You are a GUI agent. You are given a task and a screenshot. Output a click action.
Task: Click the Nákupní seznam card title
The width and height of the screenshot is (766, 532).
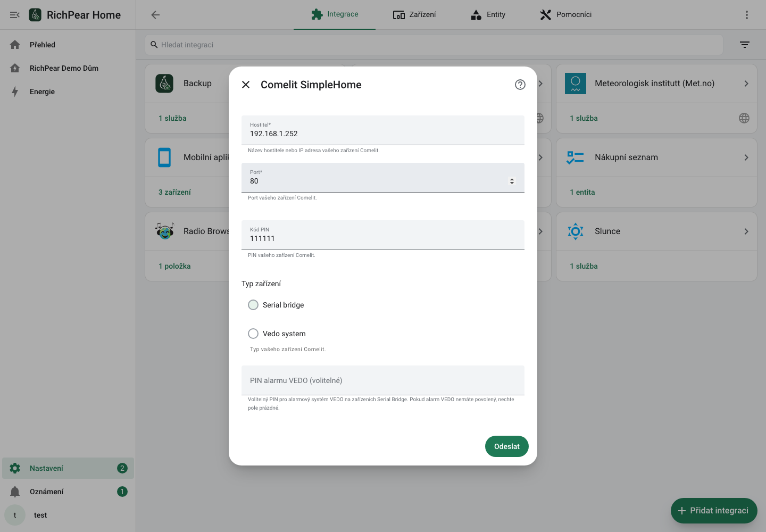pyautogui.click(x=627, y=157)
